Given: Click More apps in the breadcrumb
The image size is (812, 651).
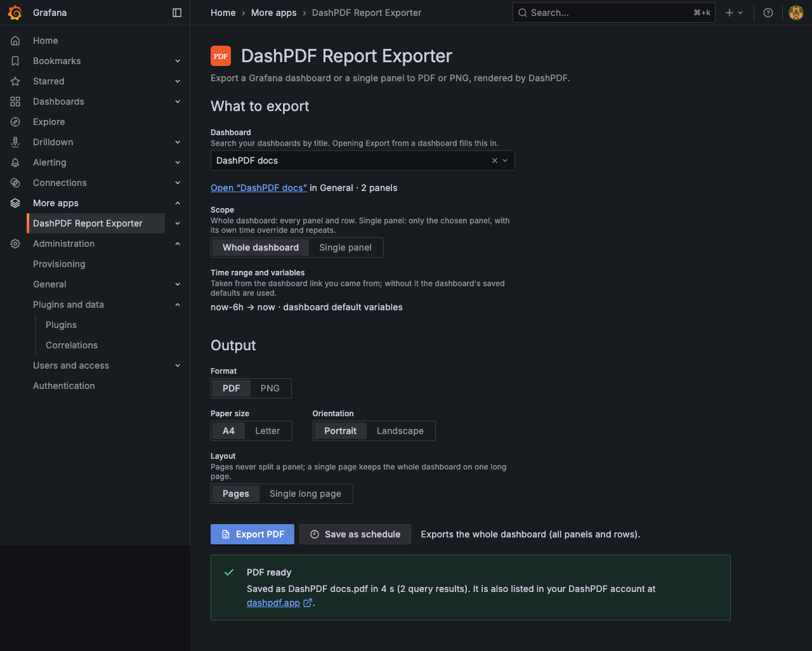Looking at the screenshot, I should 273,13.
